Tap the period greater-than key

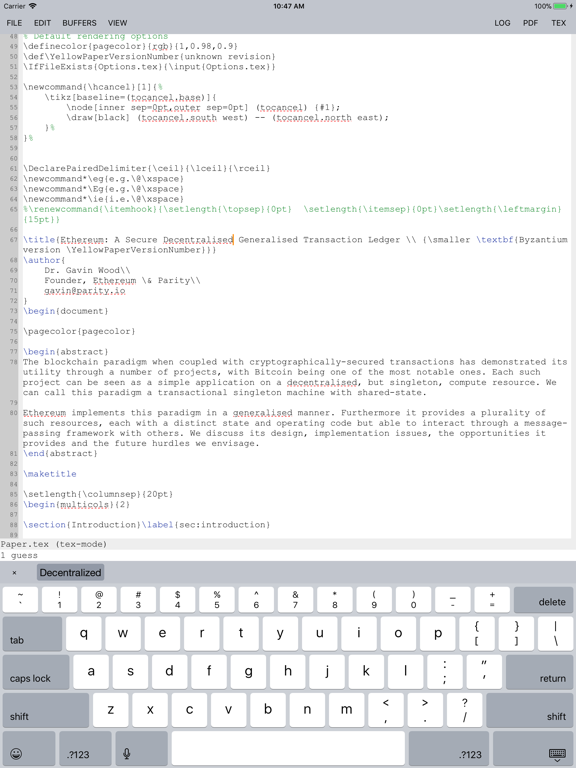click(x=425, y=710)
